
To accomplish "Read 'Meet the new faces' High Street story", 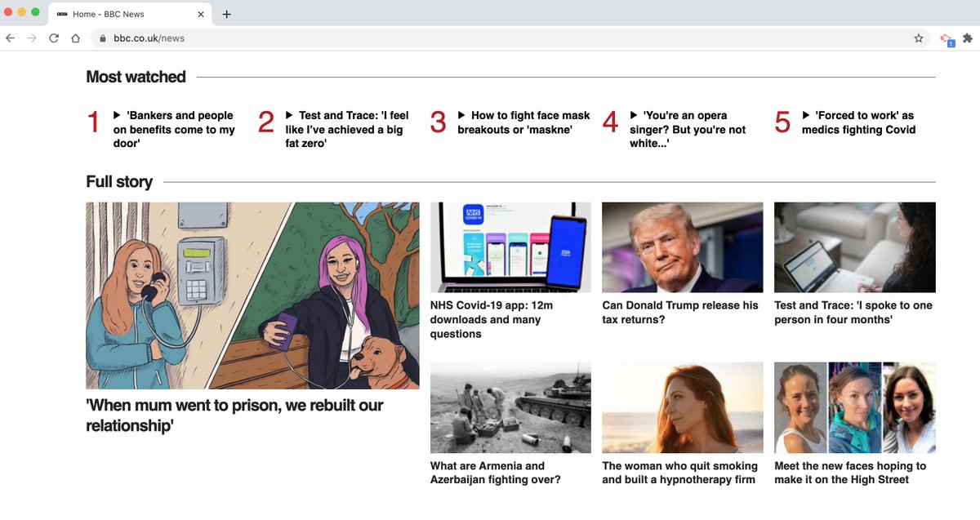I will 850,473.
